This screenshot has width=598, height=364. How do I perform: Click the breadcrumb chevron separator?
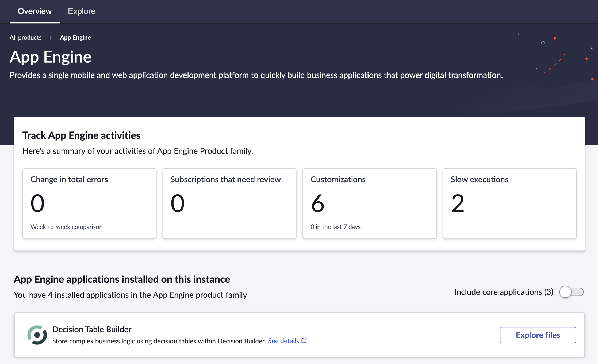point(51,38)
